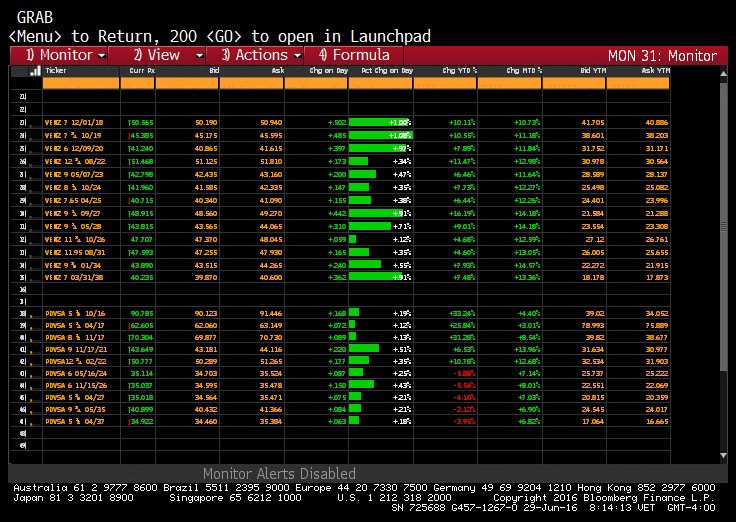Image resolution: width=736 pixels, height=522 pixels.
Task: Click the scrollbar up arrow
Action: tap(723, 74)
